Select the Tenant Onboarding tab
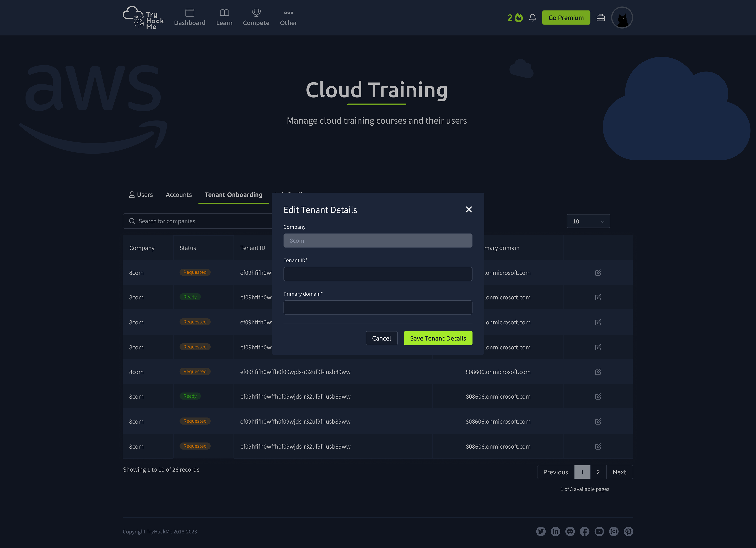This screenshot has height=548, width=756. pos(233,195)
